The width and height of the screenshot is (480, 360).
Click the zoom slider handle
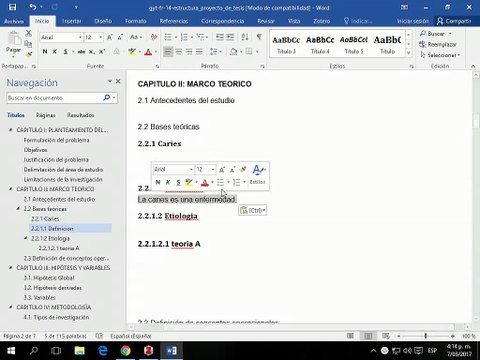pos(426,336)
